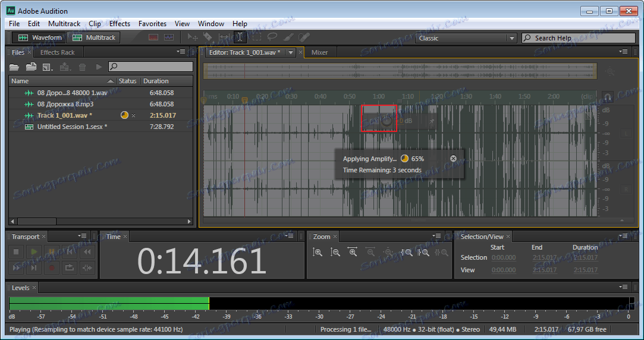This screenshot has width=644, height=340.
Task: Click the Open File folder icon
Action: click(14, 67)
